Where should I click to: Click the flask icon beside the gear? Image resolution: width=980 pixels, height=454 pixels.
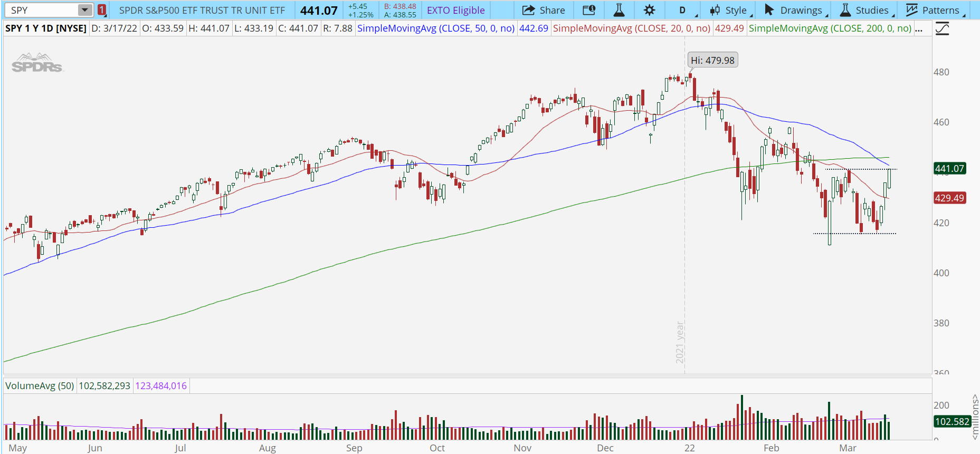[x=619, y=10]
